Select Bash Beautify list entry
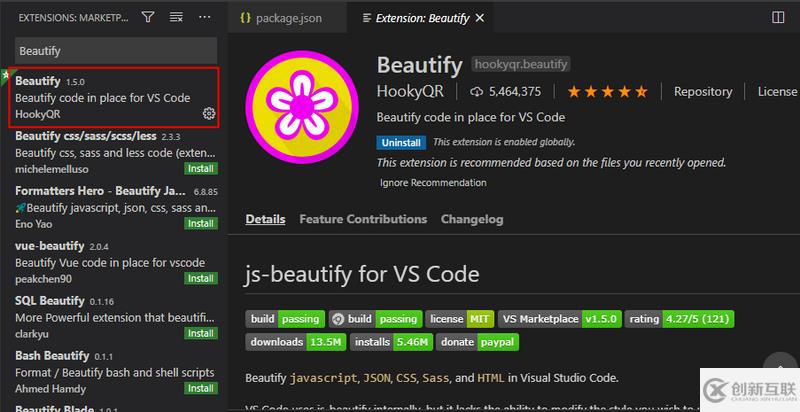Image resolution: width=800 pixels, height=412 pixels. tap(114, 372)
